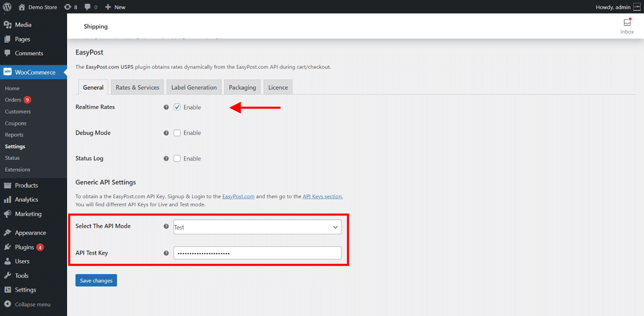The width and height of the screenshot is (644, 316).
Task: Click the Products sidebar icon
Action: (x=8, y=185)
